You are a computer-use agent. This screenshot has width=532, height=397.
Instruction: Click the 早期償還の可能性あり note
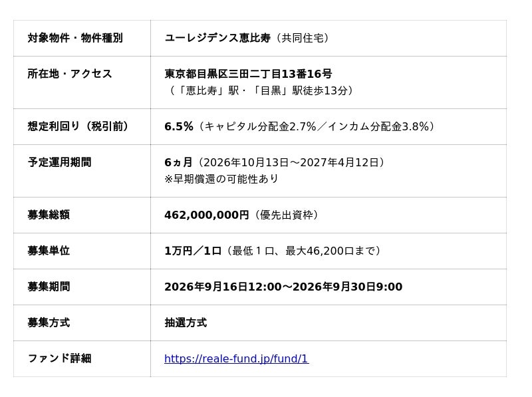221,179
